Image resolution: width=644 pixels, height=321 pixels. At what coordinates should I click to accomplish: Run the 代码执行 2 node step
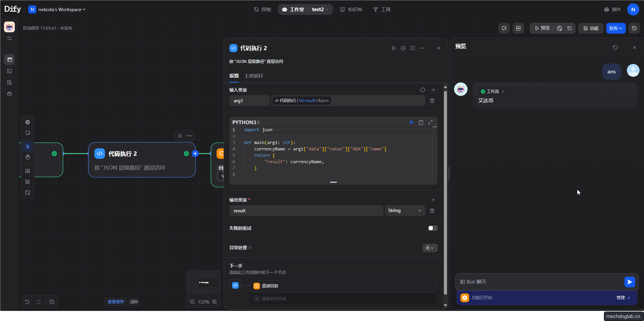[x=394, y=48]
